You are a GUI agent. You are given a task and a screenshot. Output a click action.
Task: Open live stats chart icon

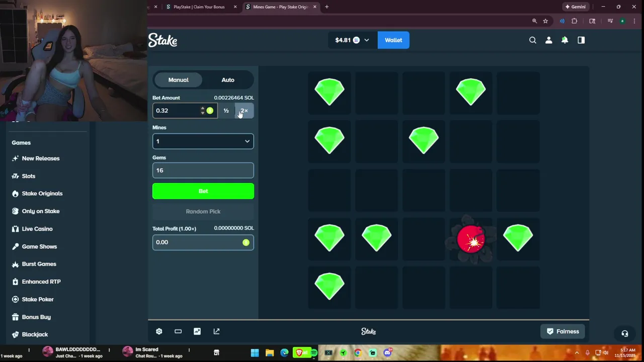pos(197,331)
